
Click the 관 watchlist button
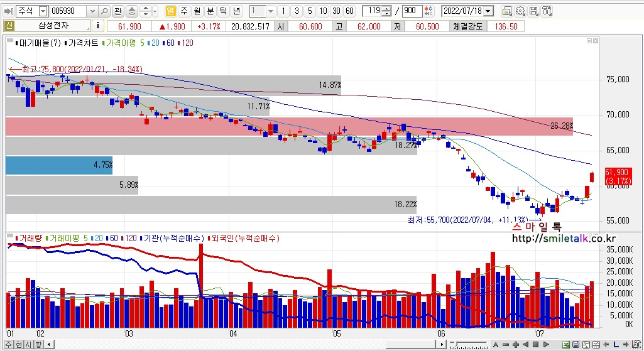pos(118,11)
